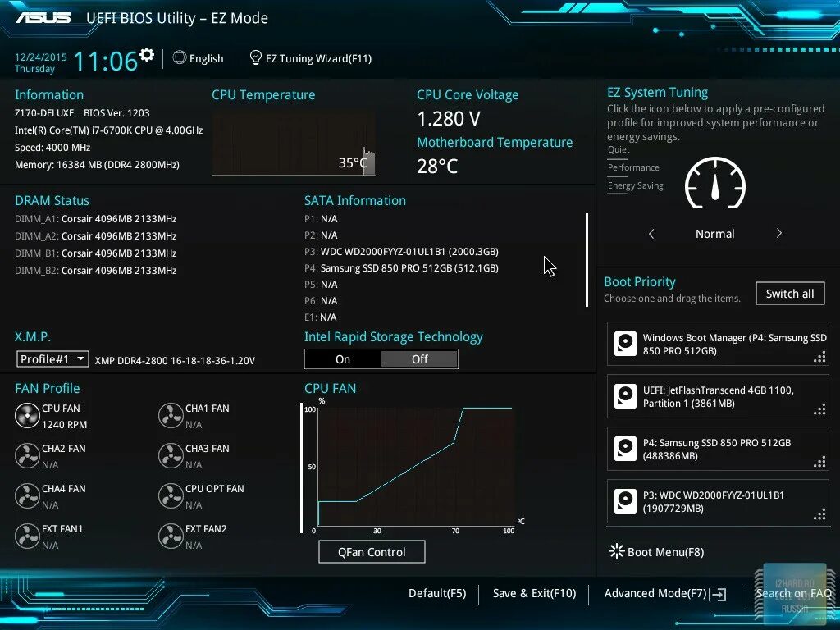
Task: Click the date 12/24/2015 Thursday
Action: pos(41,62)
